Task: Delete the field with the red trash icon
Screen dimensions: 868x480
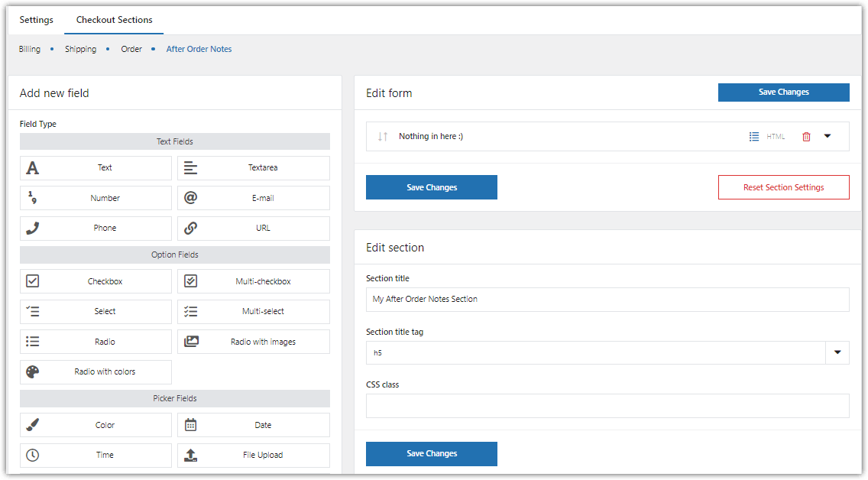Action: (807, 136)
